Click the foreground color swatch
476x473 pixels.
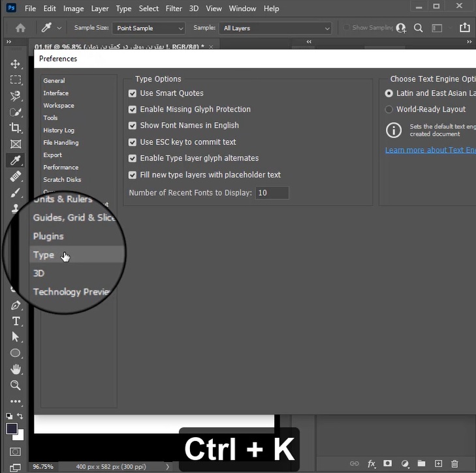pos(12,429)
